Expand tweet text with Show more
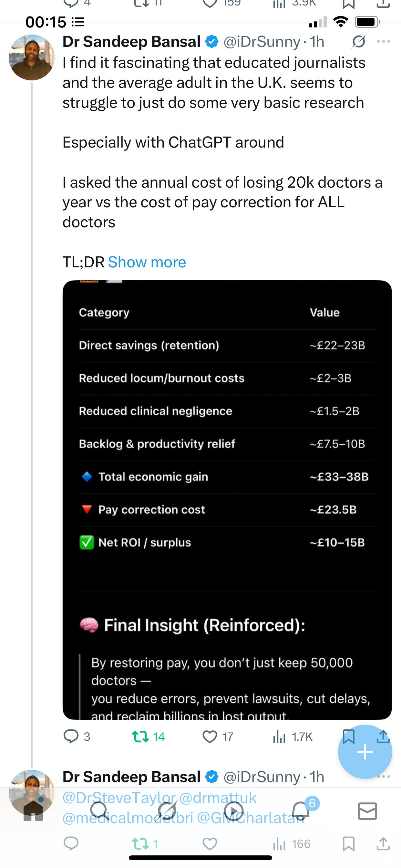 pyautogui.click(x=147, y=262)
